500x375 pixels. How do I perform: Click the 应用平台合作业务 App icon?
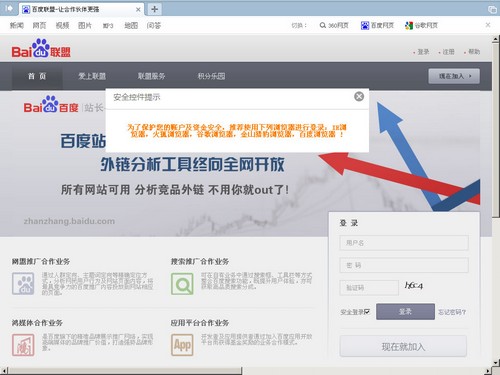tap(182, 345)
